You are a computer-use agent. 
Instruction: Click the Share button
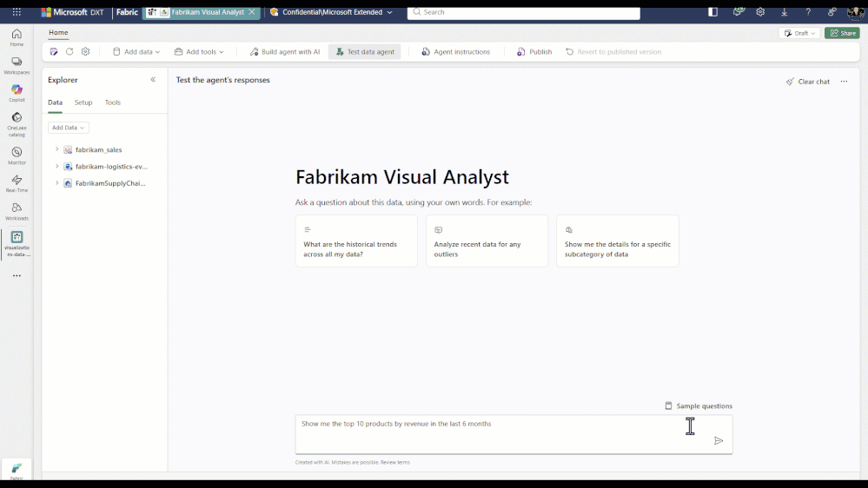842,33
